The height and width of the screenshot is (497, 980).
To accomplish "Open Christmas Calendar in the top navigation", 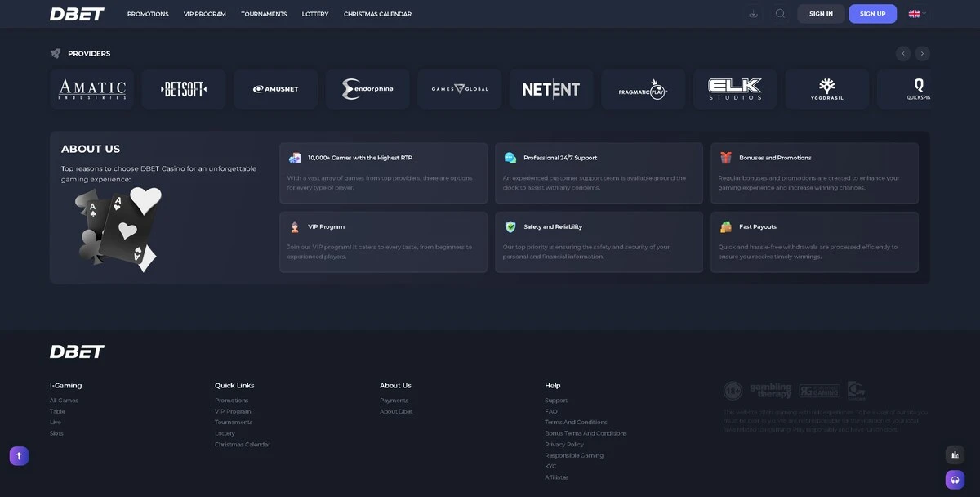I will (377, 14).
